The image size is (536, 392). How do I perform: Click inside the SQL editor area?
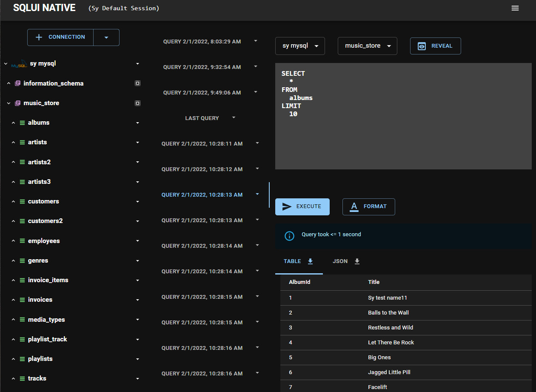pos(403,116)
